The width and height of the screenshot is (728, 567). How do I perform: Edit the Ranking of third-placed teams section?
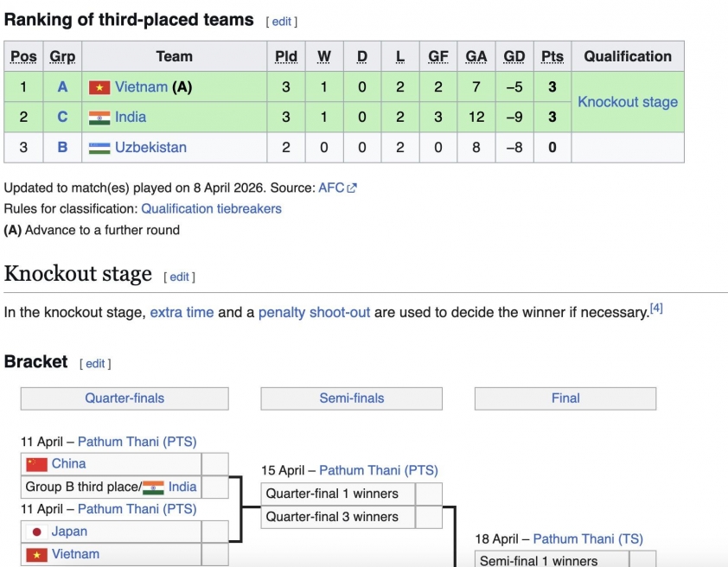pyautogui.click(x=282, y=22)
